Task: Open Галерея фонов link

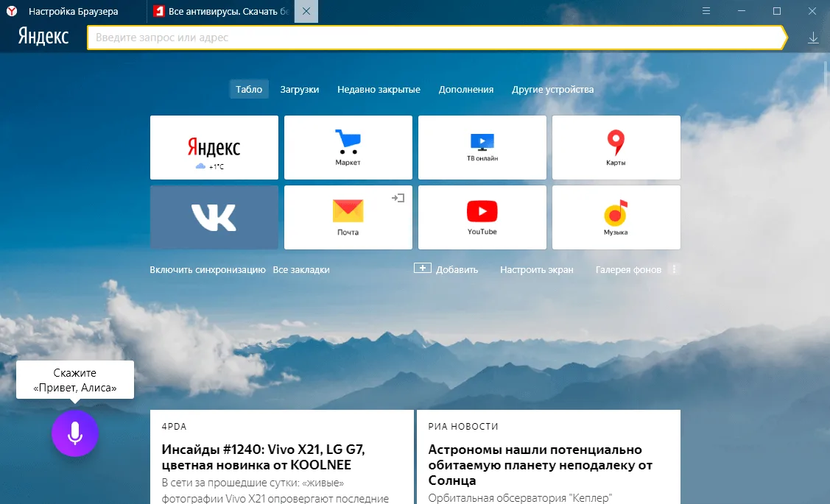Action: click(628, 270)
